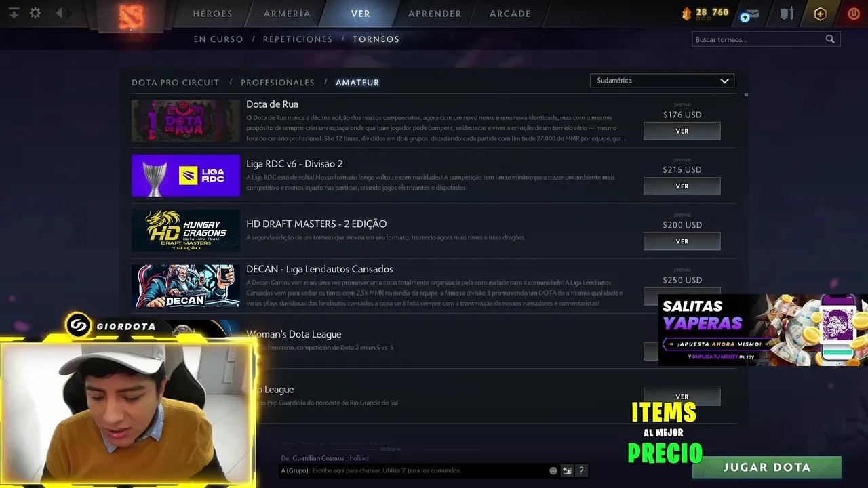The image size is (868, 488).
Task: Click 'Guardian Cosmos' chat sender name
Action: pos(318,458)
